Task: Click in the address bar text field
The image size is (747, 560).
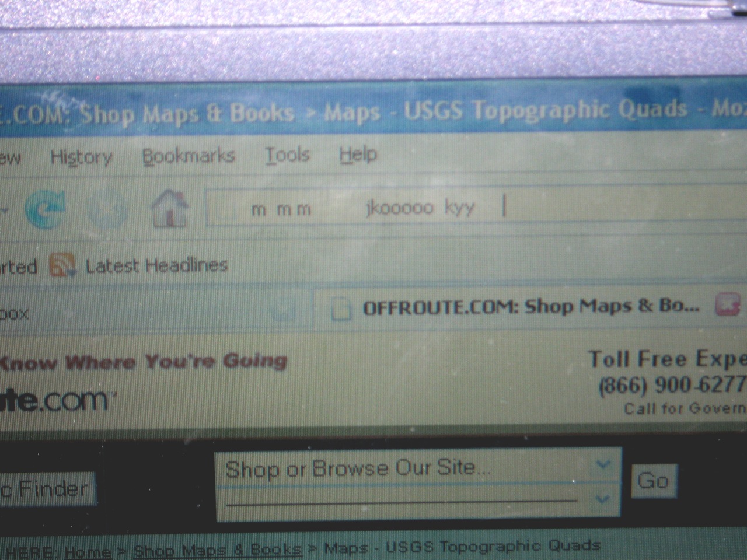Action: 476,207
